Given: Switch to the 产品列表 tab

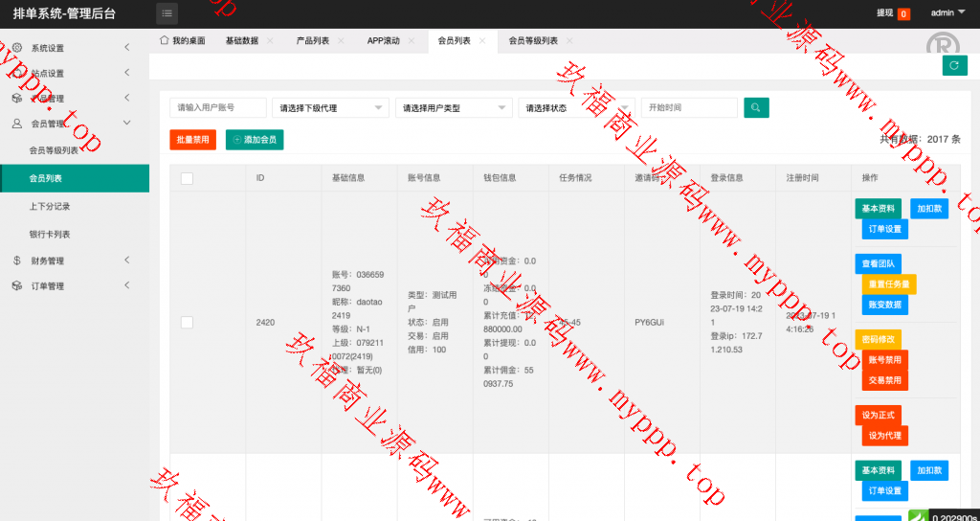Looking at the screenshot, I should 312,41.
